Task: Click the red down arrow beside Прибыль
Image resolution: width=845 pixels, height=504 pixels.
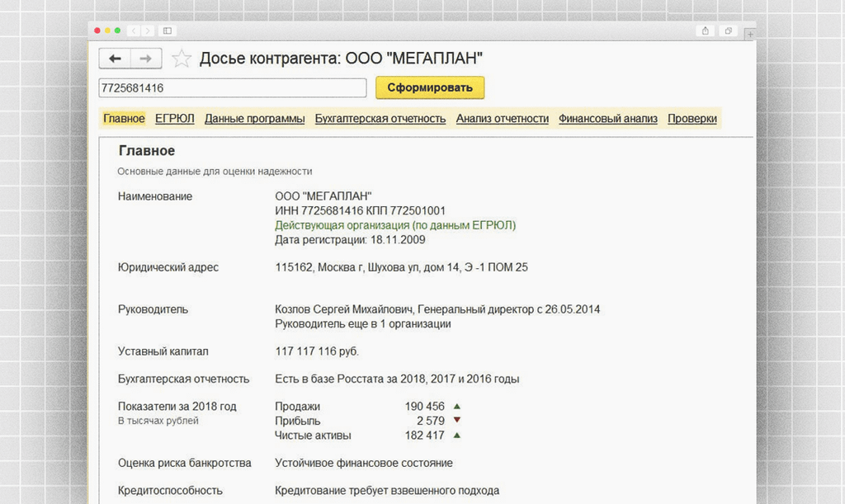Action: click(x=457, y=420)
